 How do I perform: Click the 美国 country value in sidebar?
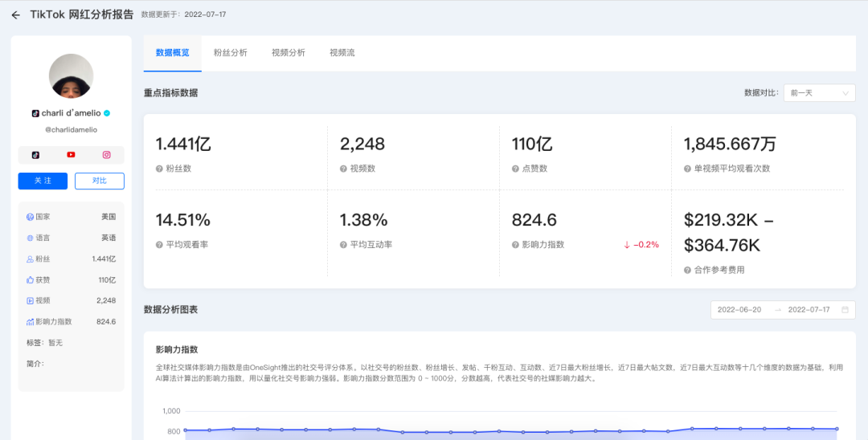(x=108, y=218)
